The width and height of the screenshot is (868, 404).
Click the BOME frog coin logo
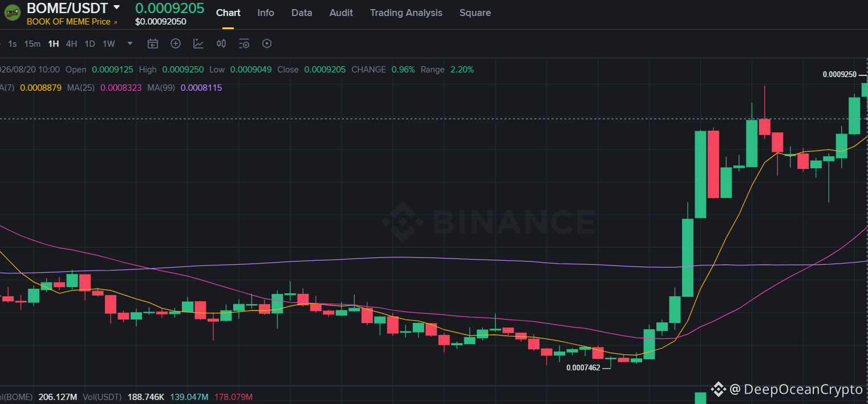[x=13, y=12]
